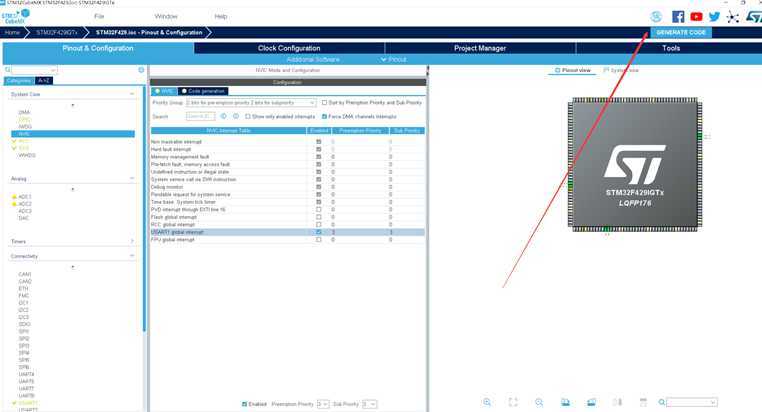Switch to System view

(x=622, y=70)
